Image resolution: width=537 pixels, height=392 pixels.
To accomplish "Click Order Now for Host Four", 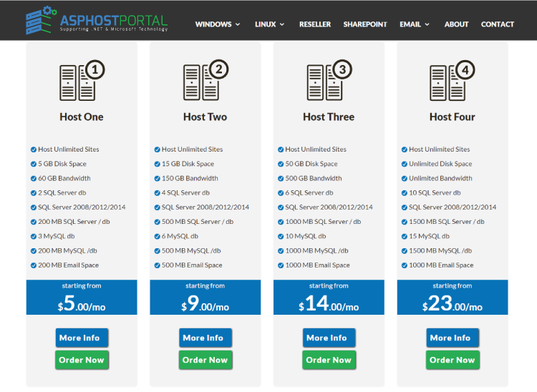I will click(x=453, y=360).
